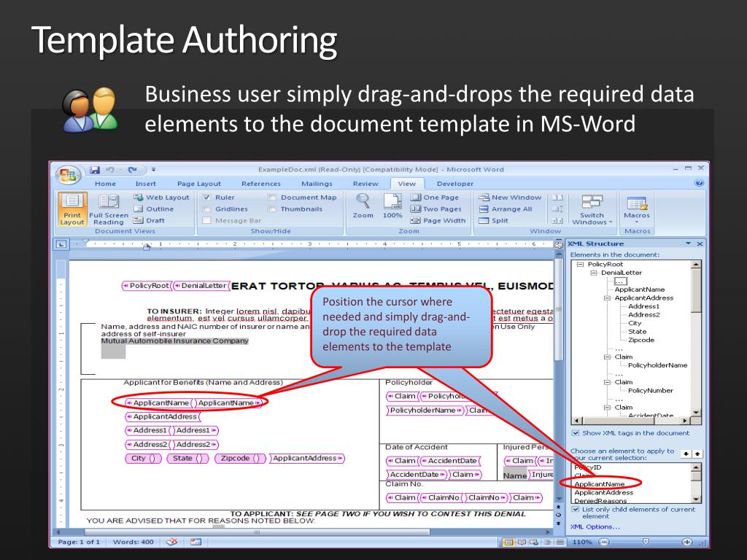Toggle Message Bar checkbox

(206, 220)
